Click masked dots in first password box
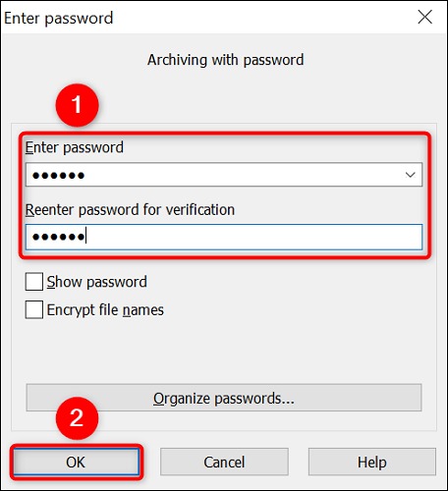The width and height of the screenshot is (448, 491). 58,176
